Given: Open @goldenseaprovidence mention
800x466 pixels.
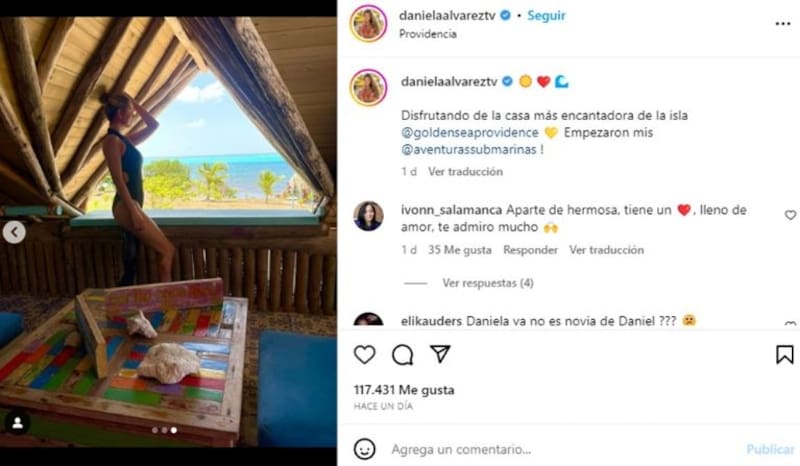Looking at the screenshot, I should 469,133.
